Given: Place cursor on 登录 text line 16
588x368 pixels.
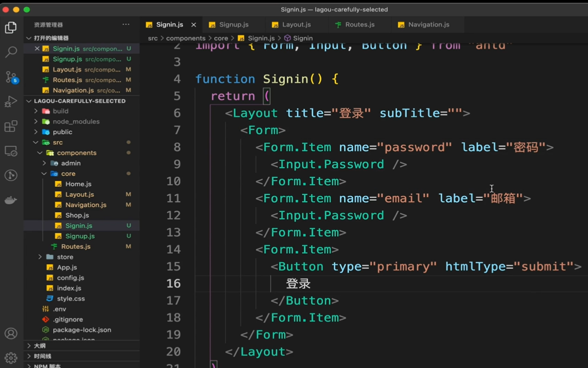Looking at the screenshot, I should tap(298, 284).
